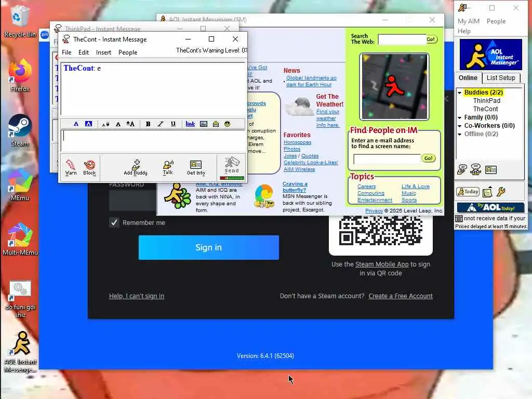Screen dimensions: 532x399
Task: Open the Steam Mobile App link
Action: tap(382, 264)
